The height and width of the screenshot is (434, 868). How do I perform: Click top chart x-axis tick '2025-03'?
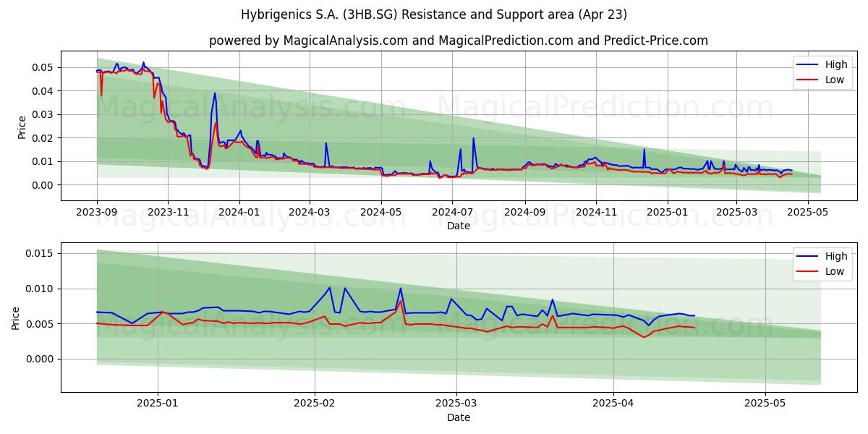[x=736, y=213]
